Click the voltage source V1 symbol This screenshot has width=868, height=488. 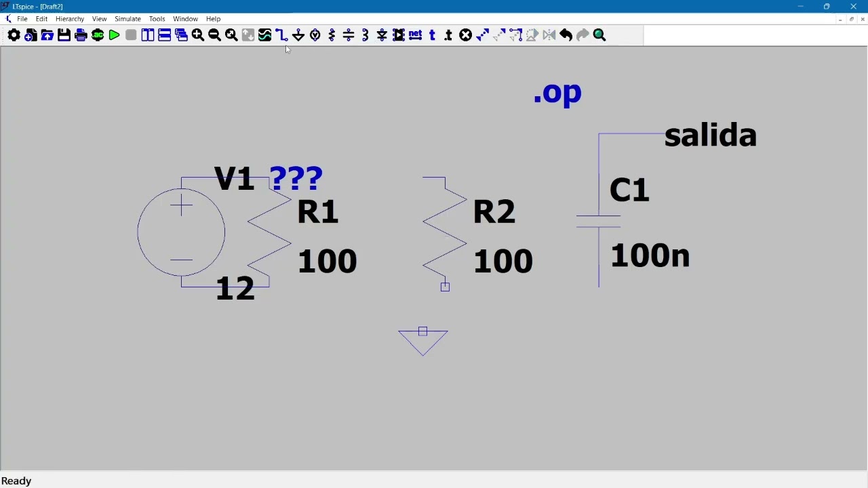click(181, 232)
